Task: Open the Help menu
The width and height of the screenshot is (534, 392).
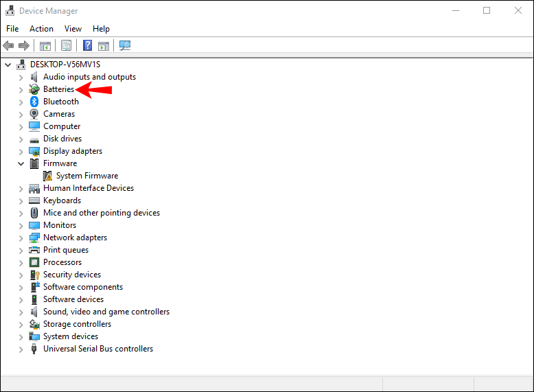Action: tap(101, 29)
